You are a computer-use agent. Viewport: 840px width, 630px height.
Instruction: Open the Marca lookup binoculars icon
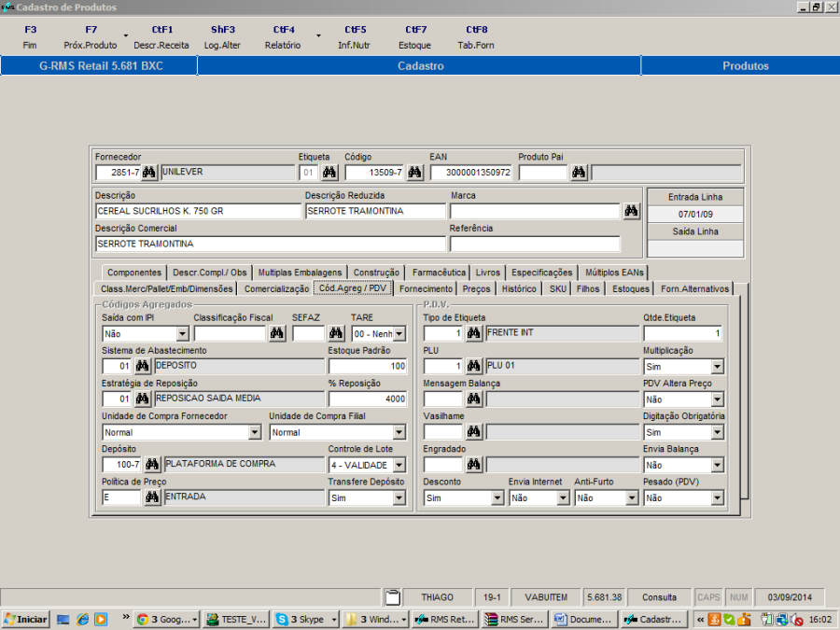point(631,212)
